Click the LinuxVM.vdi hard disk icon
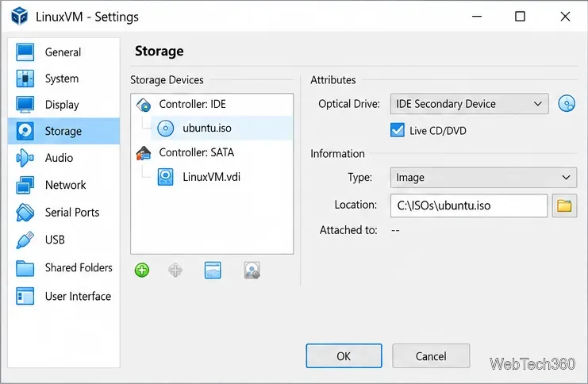588x384 pixels. (165, 177)
